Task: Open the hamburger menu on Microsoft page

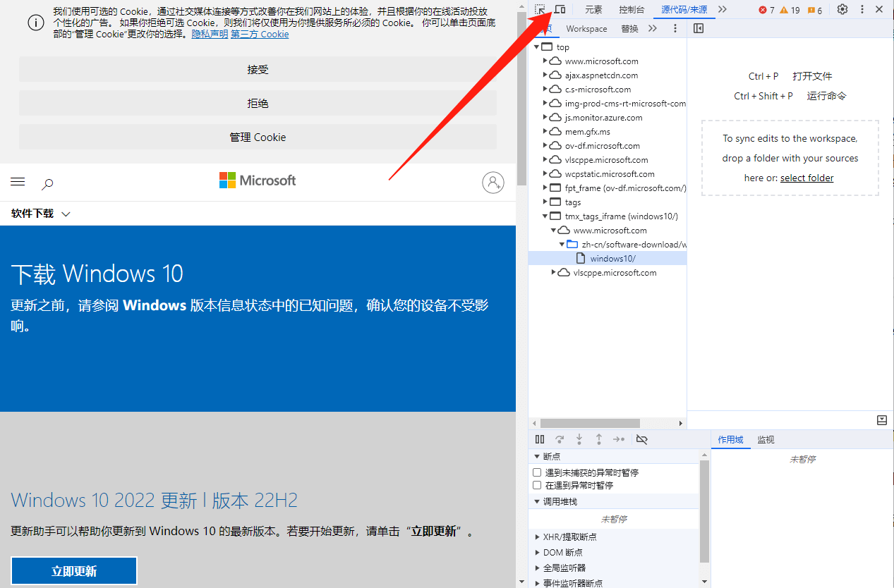Action: click(x=18, y=182)
